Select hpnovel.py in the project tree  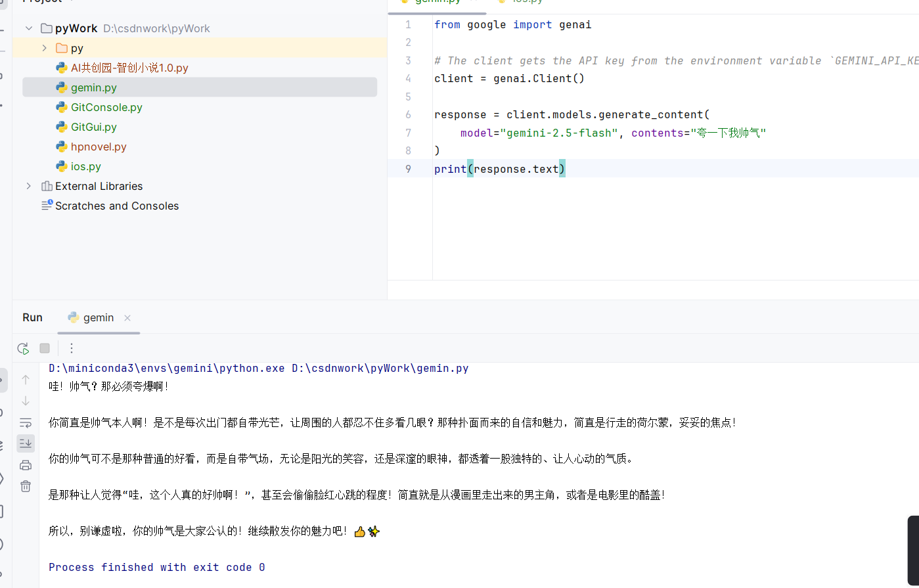(97, 147)
